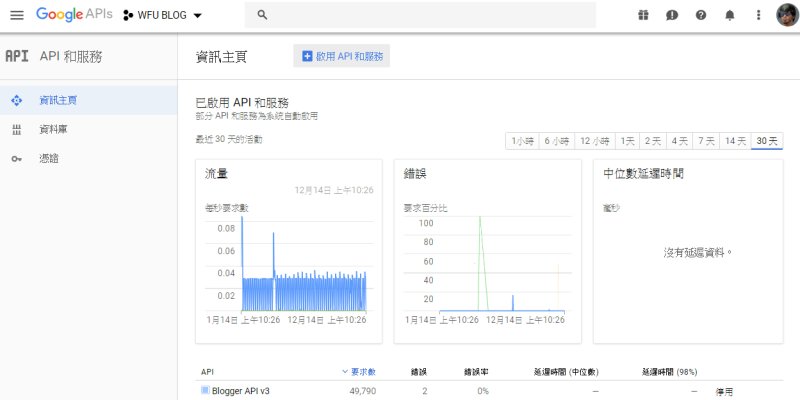Open the notifications bell
The height and width of the screenshot is (400, 800).
coord(730,15)
